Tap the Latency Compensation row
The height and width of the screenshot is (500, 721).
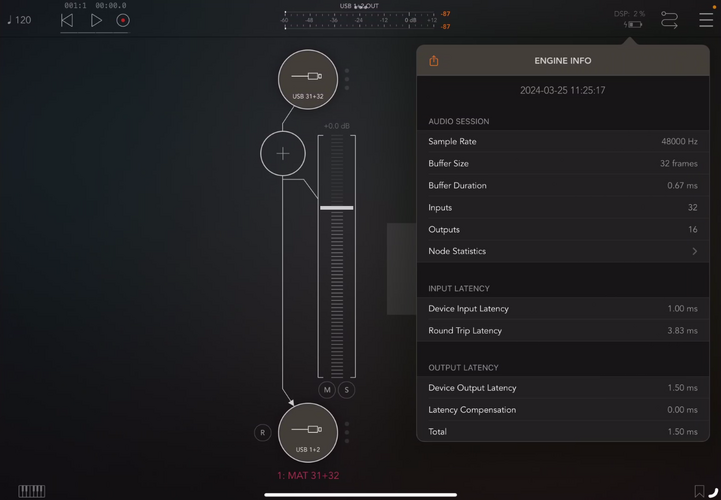click(563, 410)
